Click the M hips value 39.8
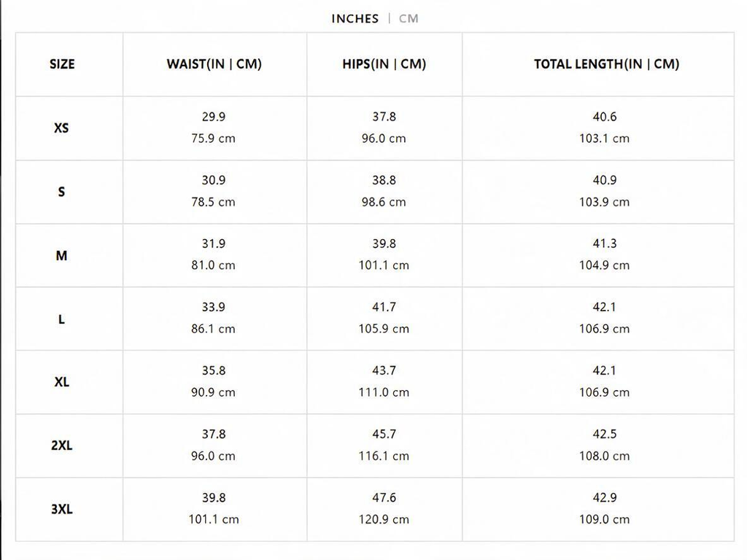Screen dimensions: 747x560 (384, 244)
